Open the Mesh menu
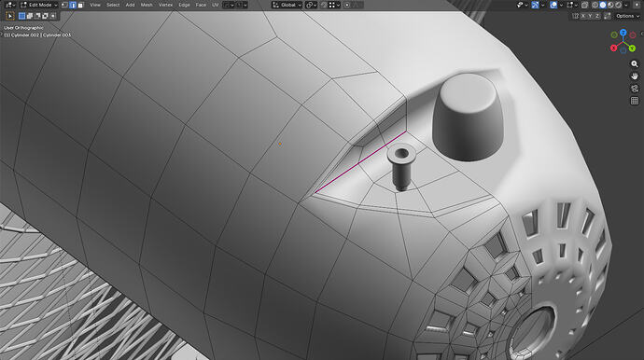Viewport: 644px width, 360px height. tap(147, 5)
